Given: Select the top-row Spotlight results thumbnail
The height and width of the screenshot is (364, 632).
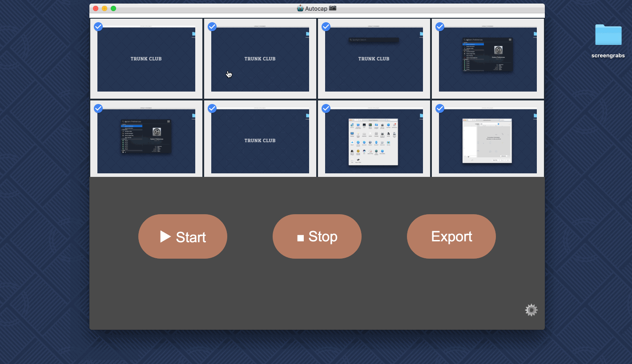Looking at the screenshot, I should [x=488, y=59].
